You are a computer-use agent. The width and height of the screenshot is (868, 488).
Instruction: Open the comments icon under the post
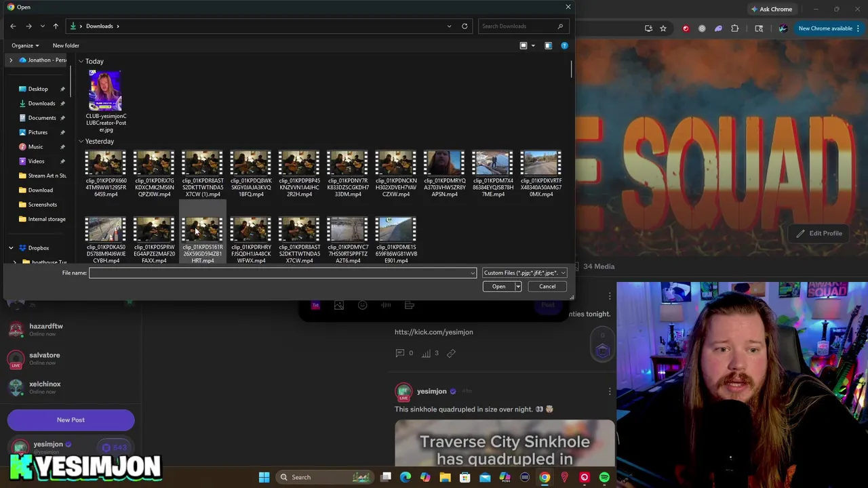pyautogui.click(x=400, y=353)
